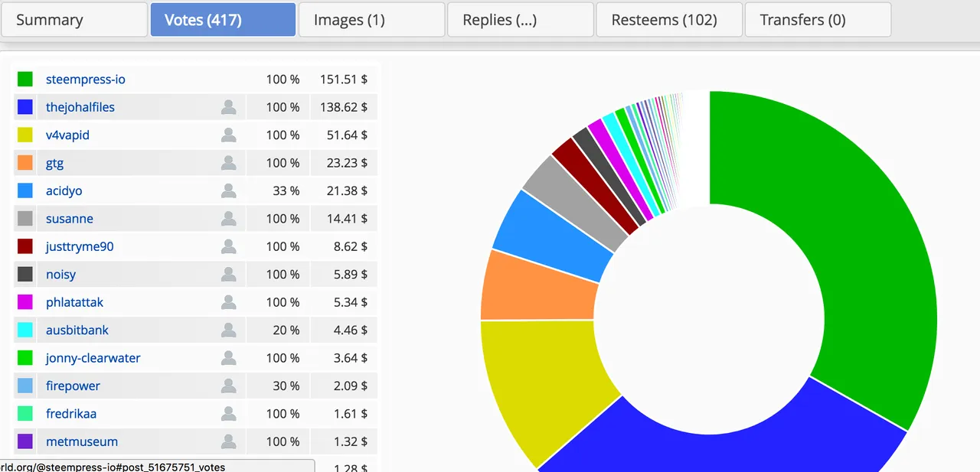Open phlatattak voter profile link

74,303
